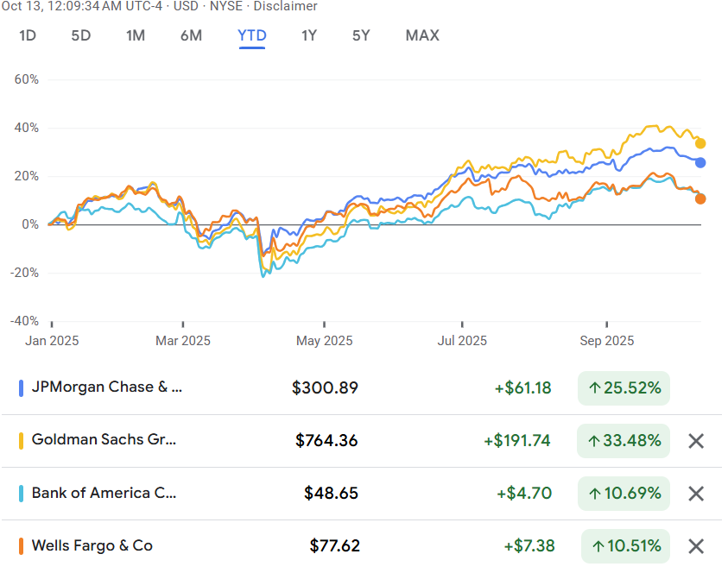Open Goldman Sachs stock name link

[104, 440]
